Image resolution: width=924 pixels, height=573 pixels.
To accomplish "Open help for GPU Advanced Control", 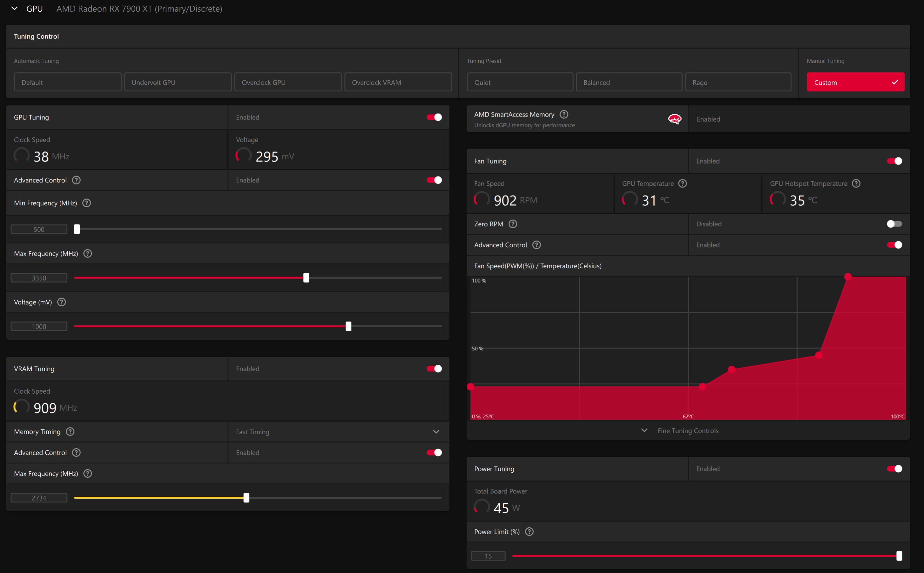I will (x=76, y=180).
